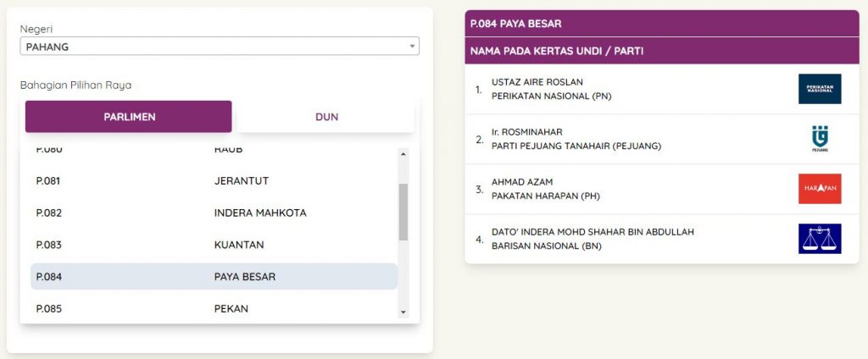Select P.082 INDERA MAHKOTA constituency
868x359 pixels.
pos(214,213)
